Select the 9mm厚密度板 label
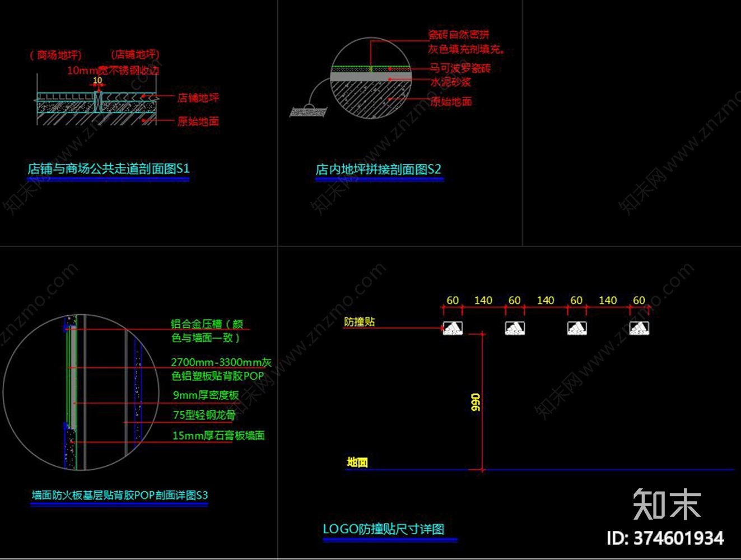The image size is (741, 560). pyautogui.click(x=206, y=395)
